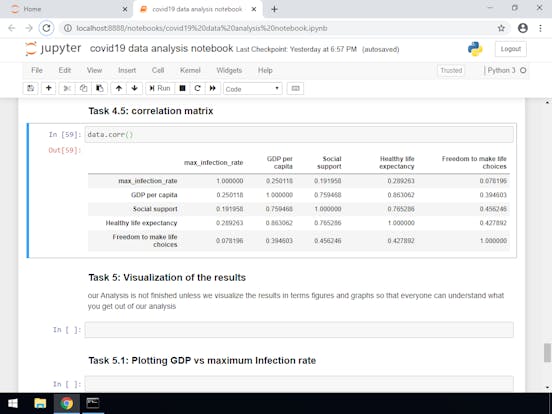This screenshot has width=552, height=414.
Task: Copy selected cells icon in the toolbar
Action: (x=83, y=88)
